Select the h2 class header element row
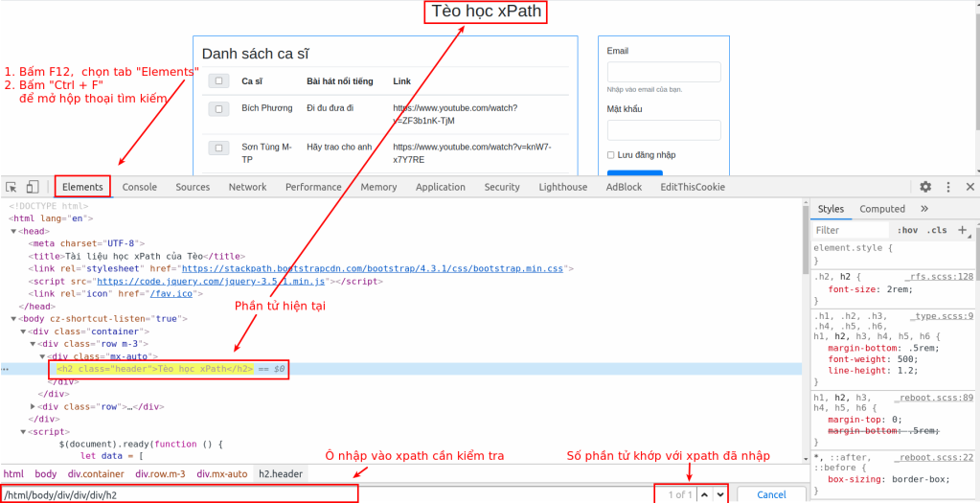 (400, 369)
